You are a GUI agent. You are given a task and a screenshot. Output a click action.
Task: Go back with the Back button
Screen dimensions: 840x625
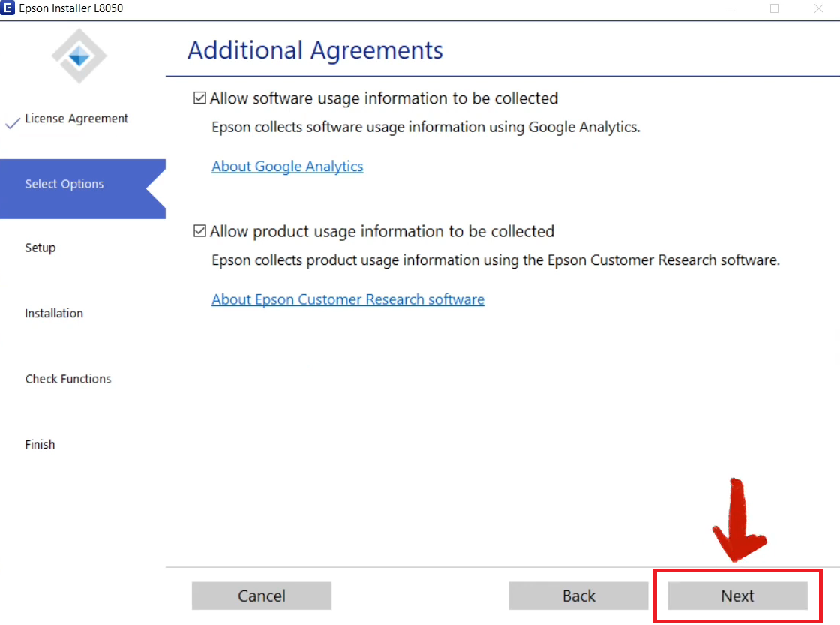pyautogui.click(x=578, y=596)
